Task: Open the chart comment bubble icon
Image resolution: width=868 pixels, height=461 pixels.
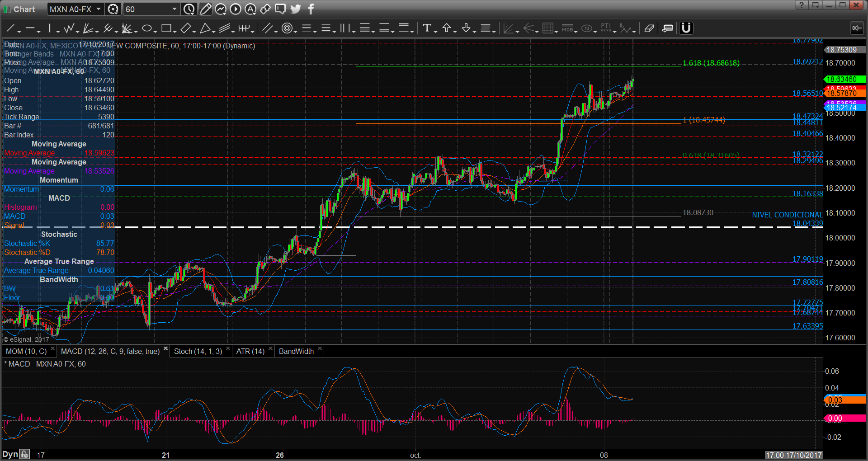Action: (280, 9)
